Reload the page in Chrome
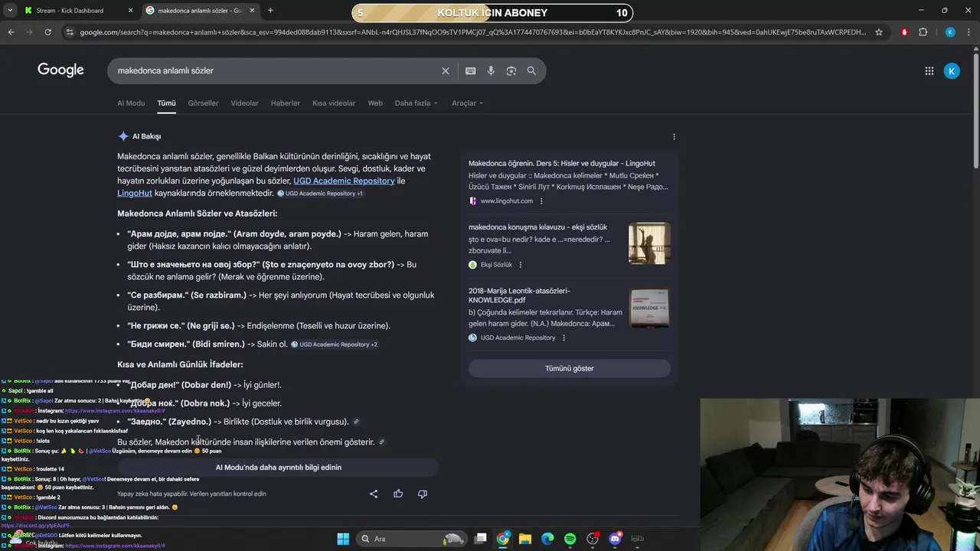Image resolution: width=980 pixels, height=551 pixels. pyautogui.click(x=47, y=32)
